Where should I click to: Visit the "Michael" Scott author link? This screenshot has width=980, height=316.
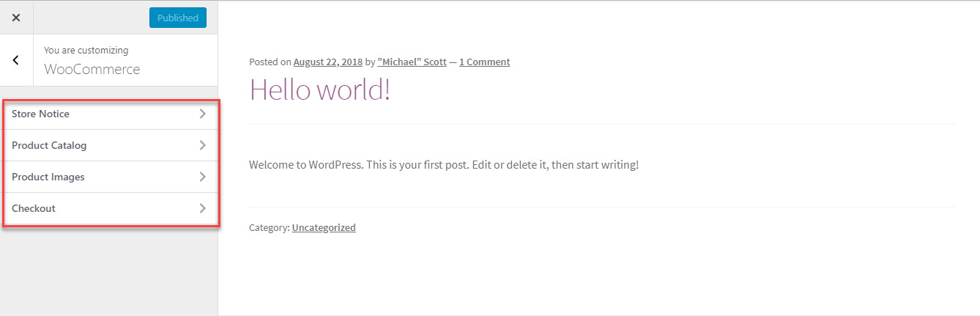click(412, 62)
